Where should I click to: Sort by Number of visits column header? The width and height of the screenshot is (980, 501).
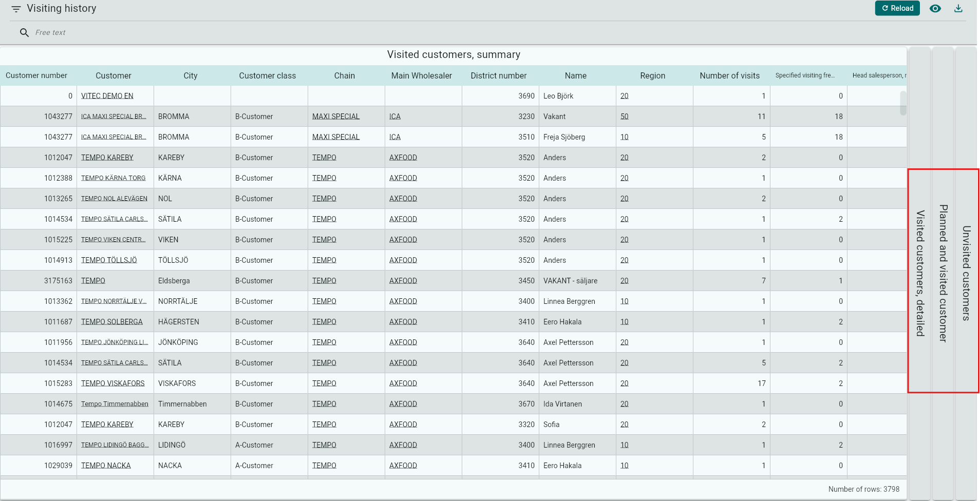[x=730, y=75]
